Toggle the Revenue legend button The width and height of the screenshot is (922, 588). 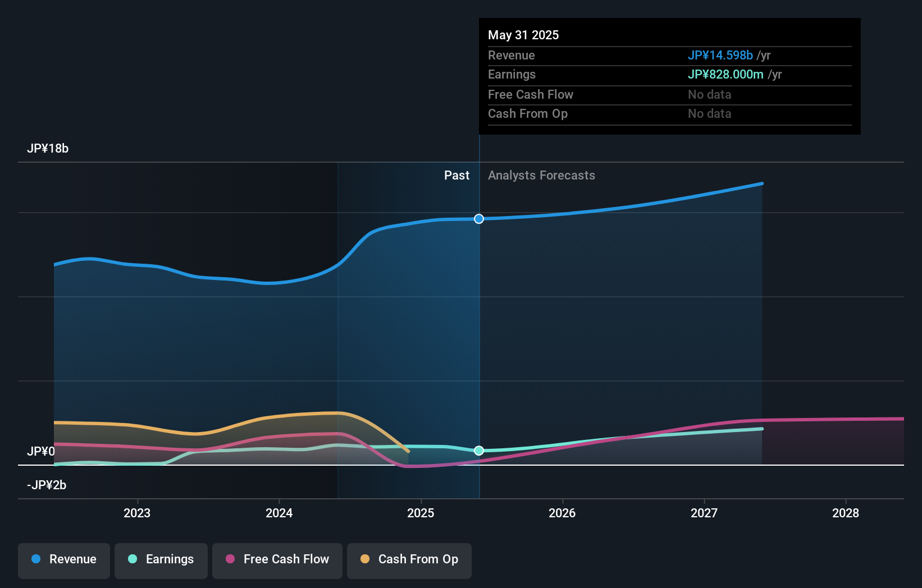[64, 561]
